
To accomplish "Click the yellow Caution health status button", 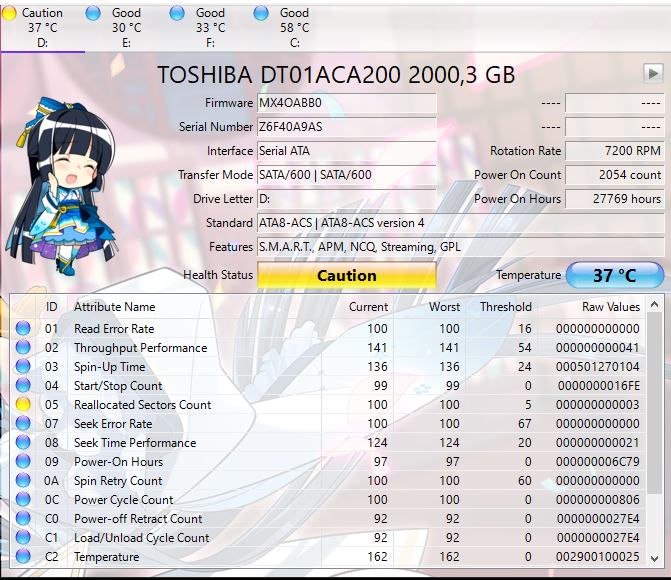I will pos(347,275).
